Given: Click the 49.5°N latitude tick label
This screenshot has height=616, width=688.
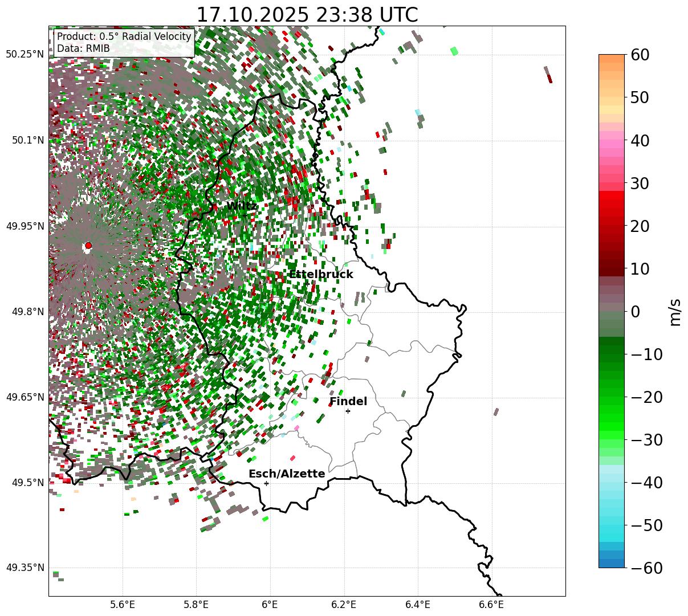Looking at the screenshot, I should [27, 483].
